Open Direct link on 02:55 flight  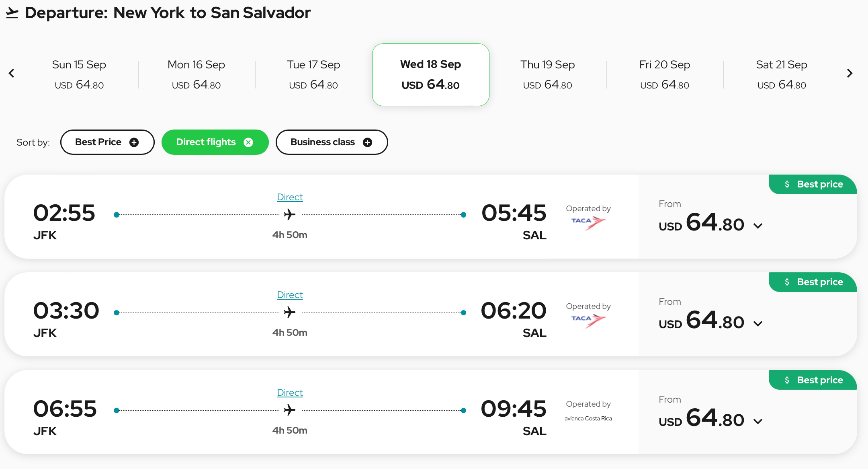pos(290,197)
